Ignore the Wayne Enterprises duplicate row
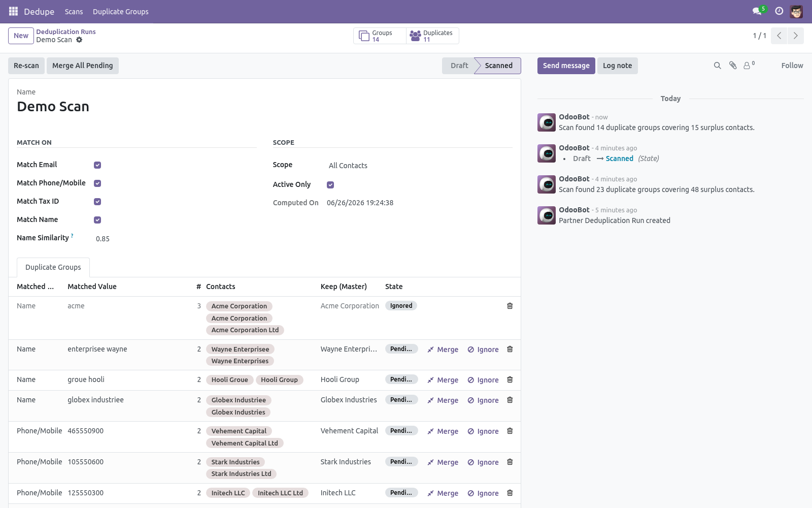 tap(483, 350)
